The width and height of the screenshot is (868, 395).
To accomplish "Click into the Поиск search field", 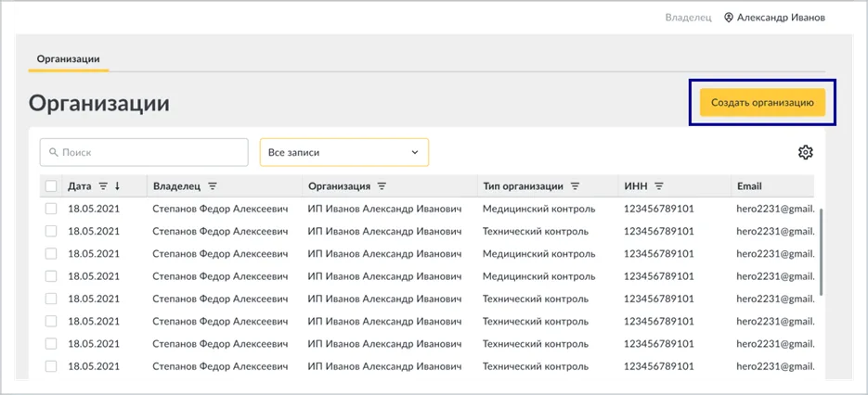I will tap(144, 152).
